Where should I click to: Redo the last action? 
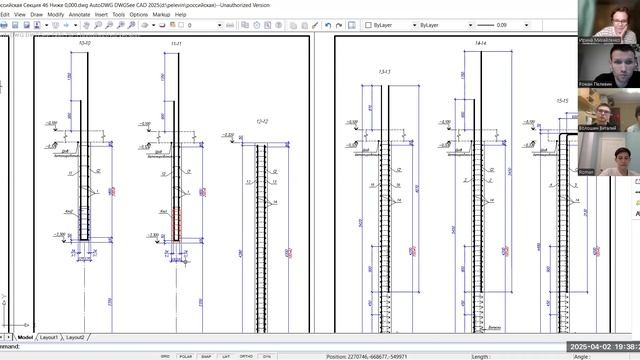tap(339, 25)
